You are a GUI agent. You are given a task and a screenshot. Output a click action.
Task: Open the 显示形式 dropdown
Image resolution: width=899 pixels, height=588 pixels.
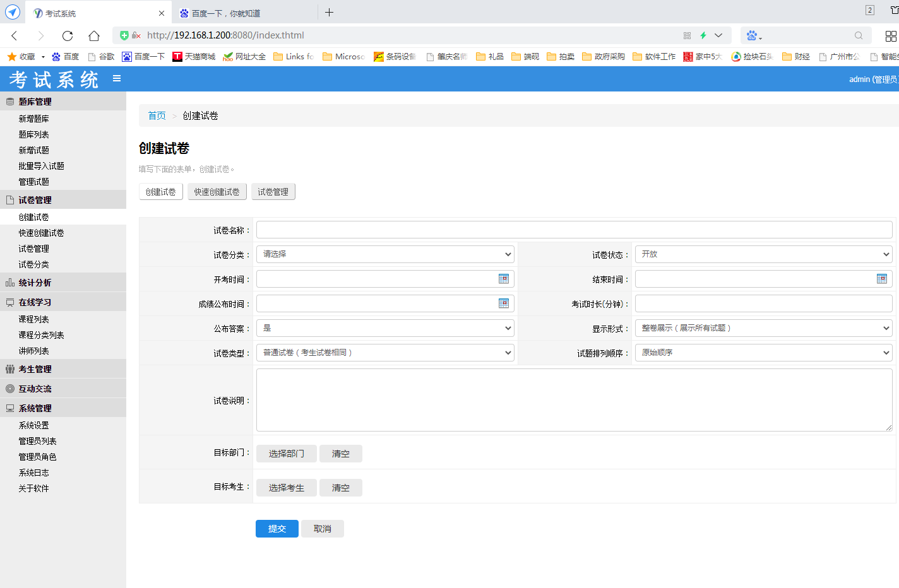click(x=763, y=328)
